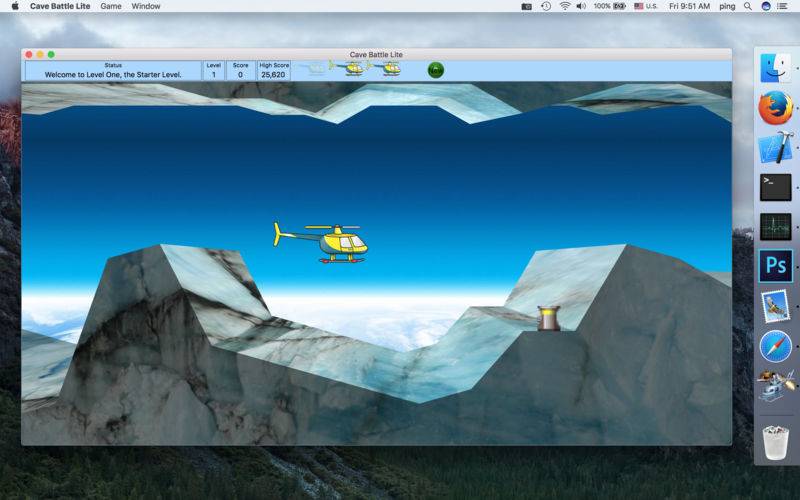The height and width of the screenshot is (500, 800).
Task: Click the rightmost helicopter life icon
Action: pyautogui.click(x=388, y=68)
